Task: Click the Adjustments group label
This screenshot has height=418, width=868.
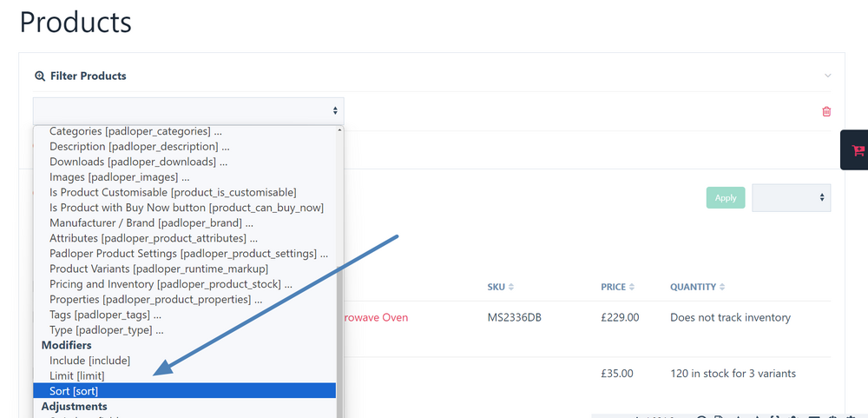Action: tap(74, 407)
